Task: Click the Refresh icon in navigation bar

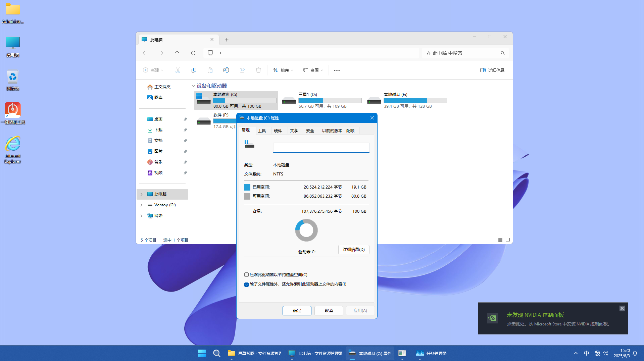Action: click(x=193, y=53)
